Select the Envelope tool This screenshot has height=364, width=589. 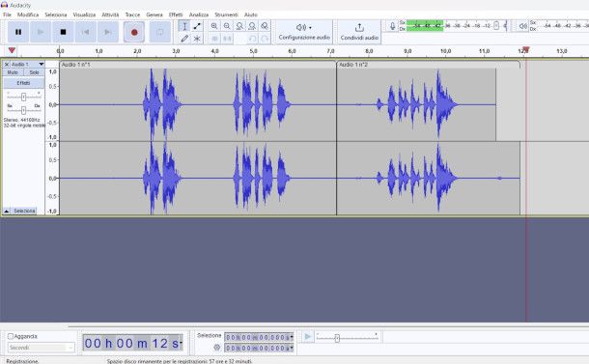(197, 26)
